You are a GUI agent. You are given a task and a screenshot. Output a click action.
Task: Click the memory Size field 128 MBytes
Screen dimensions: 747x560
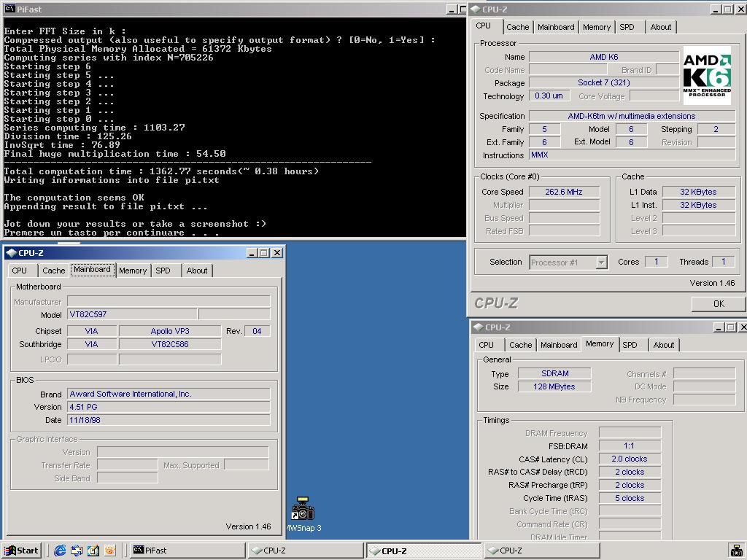554,386
